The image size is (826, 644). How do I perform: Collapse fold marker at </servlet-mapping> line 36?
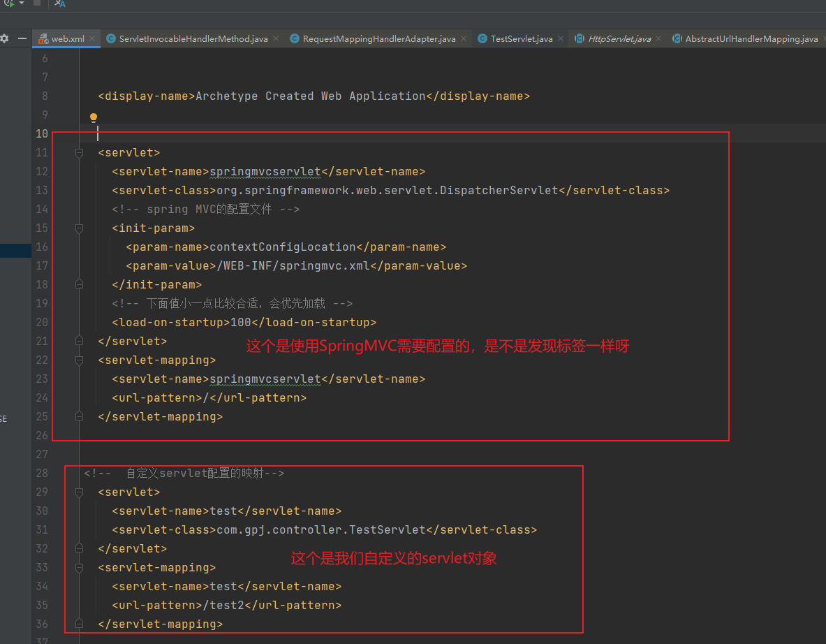[x=79, y=624]
